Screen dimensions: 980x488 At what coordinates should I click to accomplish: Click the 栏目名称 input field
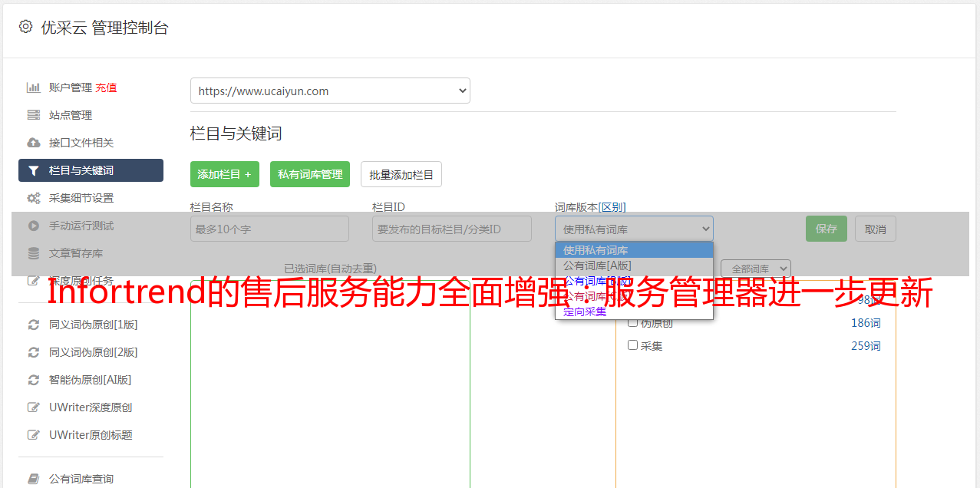pyautogui.click(x=269, y=229)
